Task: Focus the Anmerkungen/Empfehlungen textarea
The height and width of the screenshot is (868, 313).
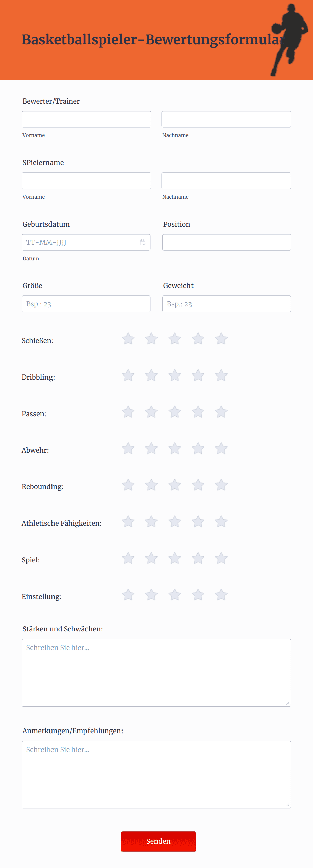Action: 156,774
